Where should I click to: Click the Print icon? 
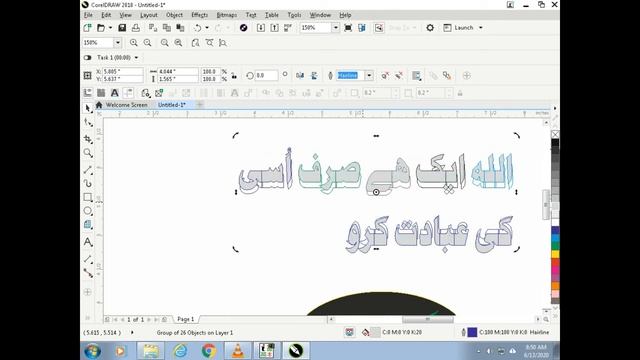tap(136, 28)
